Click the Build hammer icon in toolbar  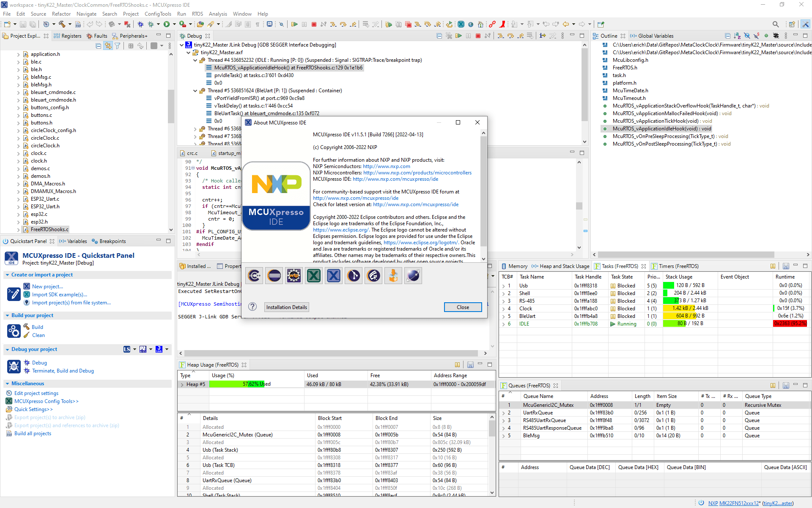click(x=62, y=25)
